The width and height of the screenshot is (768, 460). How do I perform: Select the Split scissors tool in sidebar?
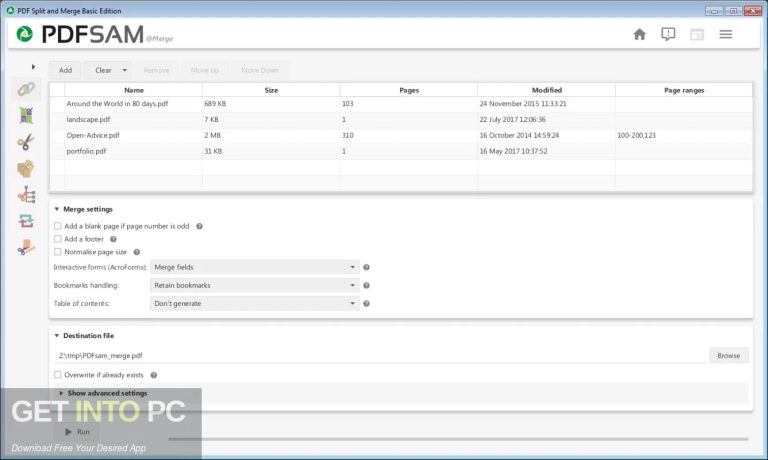tap(26, 142)
